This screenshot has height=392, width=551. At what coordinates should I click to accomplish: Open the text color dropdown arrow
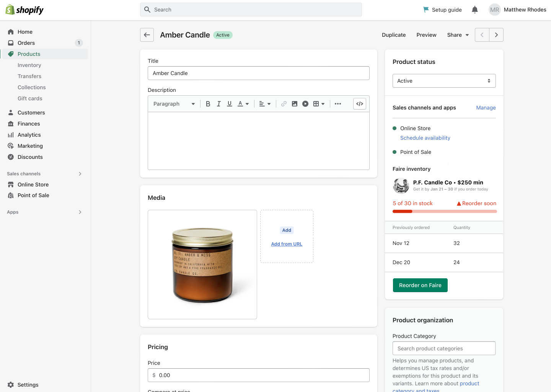[247, 103]
